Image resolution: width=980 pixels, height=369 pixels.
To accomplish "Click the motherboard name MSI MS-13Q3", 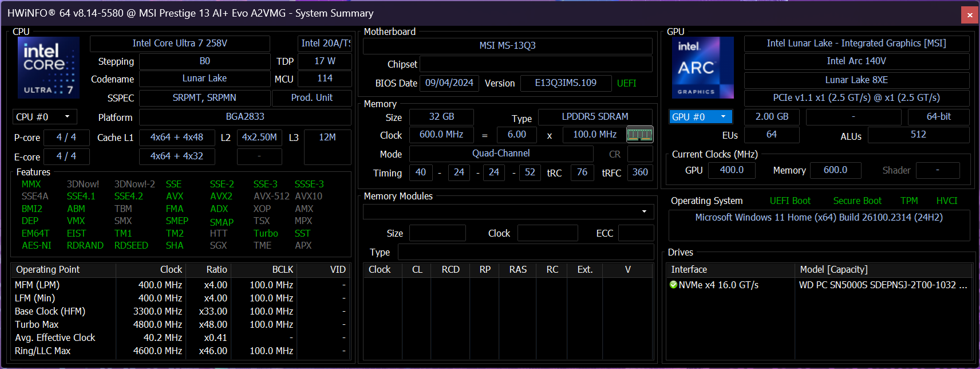I will coord(508,46).
